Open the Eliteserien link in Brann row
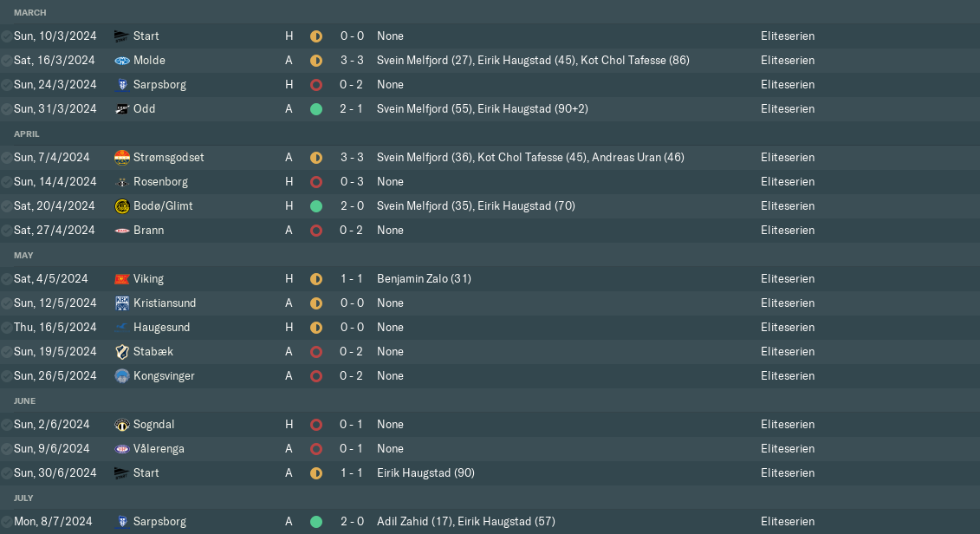This screenshot has height=534, width=980. pos(787,231)
